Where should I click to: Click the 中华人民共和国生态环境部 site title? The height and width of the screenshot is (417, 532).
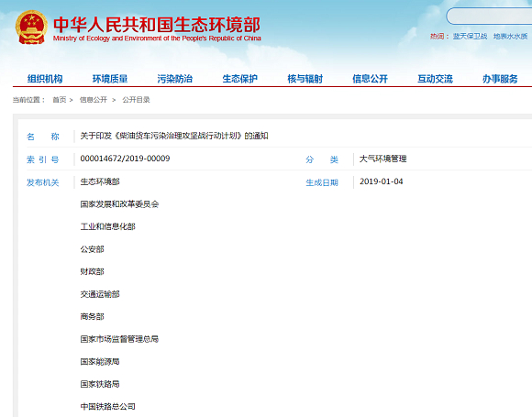pyautogui.click(x=157, y=25)
